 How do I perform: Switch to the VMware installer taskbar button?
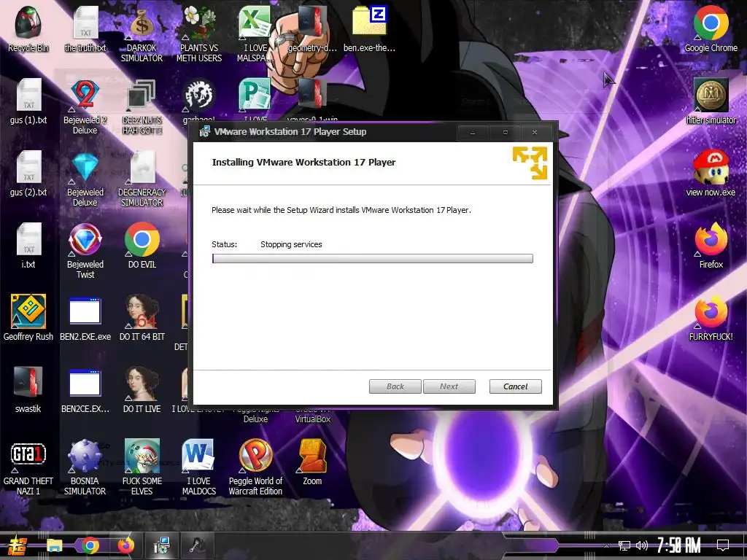pos(162,545)
